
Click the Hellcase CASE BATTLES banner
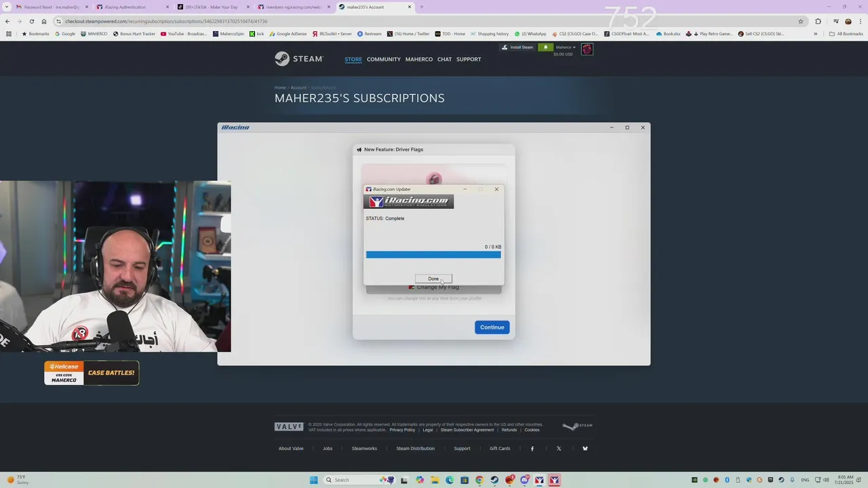(92, 373)
